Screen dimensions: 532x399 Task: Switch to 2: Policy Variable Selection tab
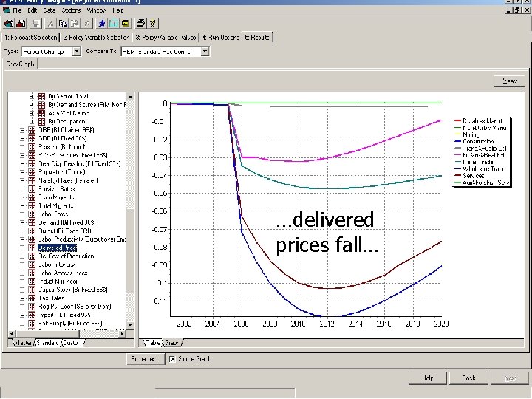[96, 38]
